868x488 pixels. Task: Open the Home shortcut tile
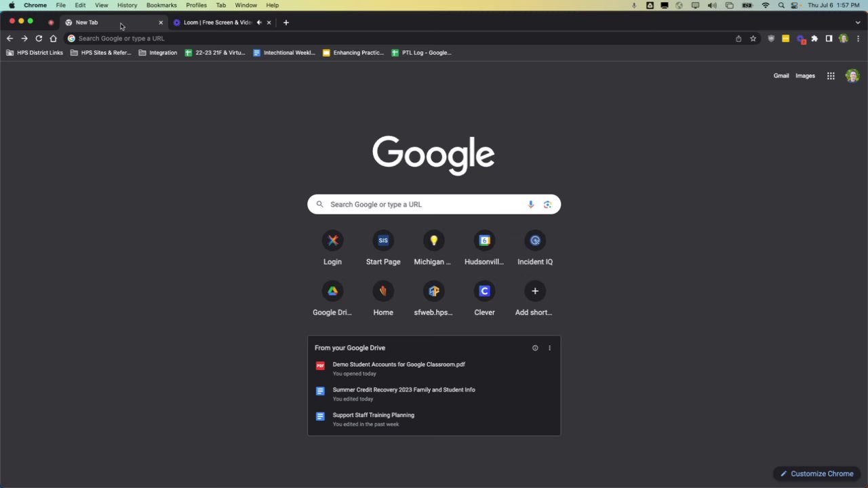383,300
